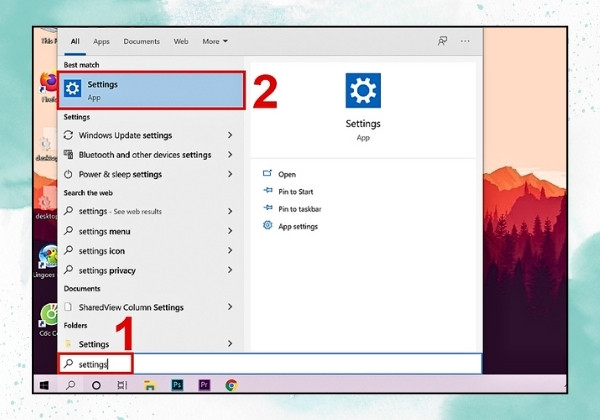Click the 'Settings' name under the large tile

point(363,124)
